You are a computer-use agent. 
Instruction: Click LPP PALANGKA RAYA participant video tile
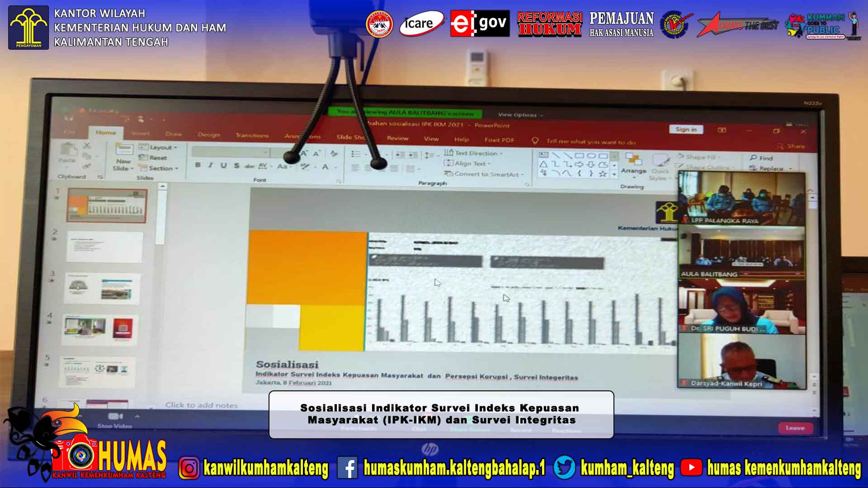pos(741,198)
